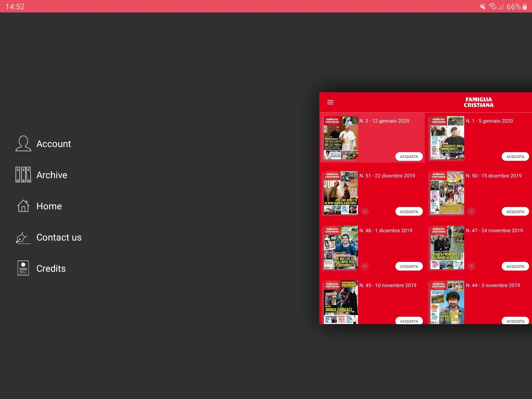Open Droga Capitale cover of issue N. 45
The image size is (532, 399).
[341, 302]
